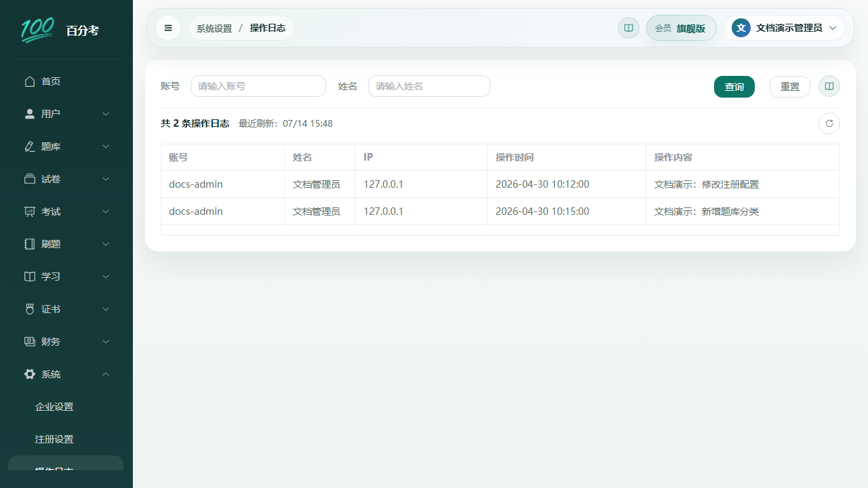Image resolution: width=868 pixels, height=488 pixels.
Task: Click the 姓名 column header
Action: click(320, 157)
